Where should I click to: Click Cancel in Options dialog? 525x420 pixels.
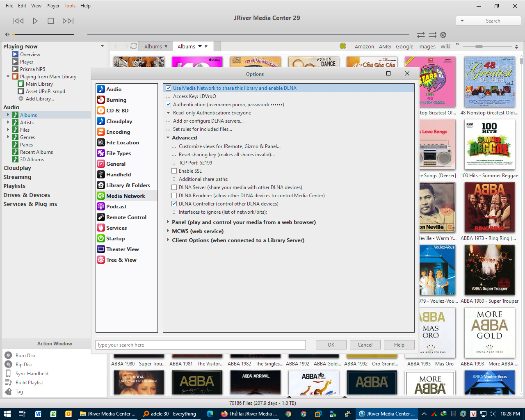(x=365, y=345)
